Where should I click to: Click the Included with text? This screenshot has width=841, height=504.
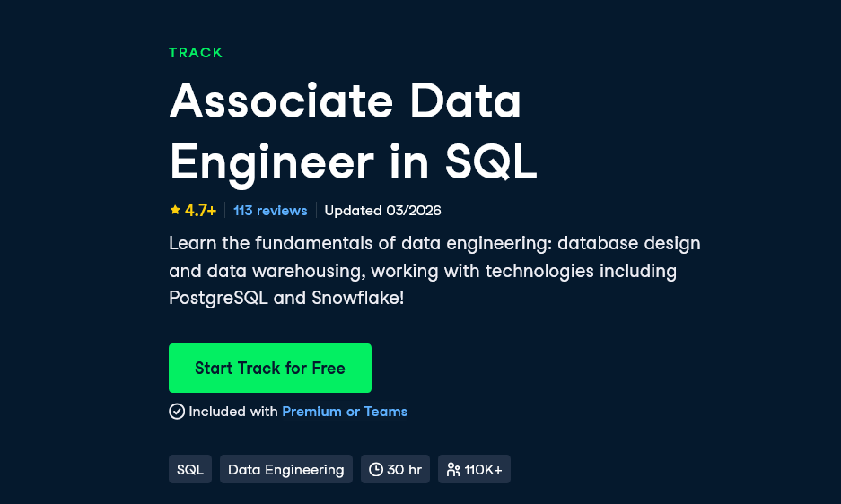[x=233, y=412]
